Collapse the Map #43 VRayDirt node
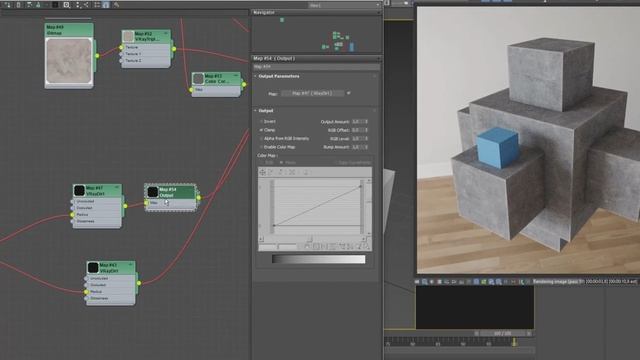 tap(131, 264)
